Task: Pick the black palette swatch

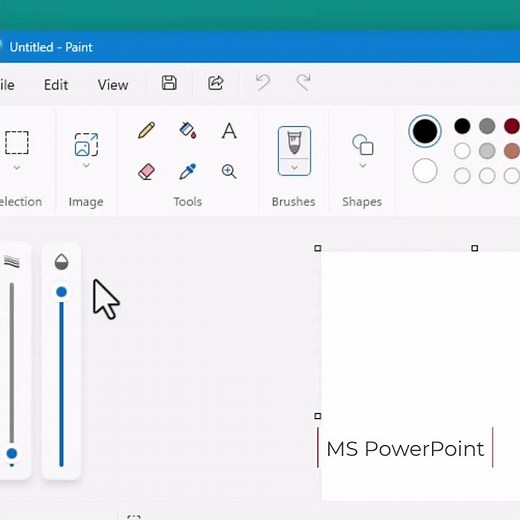Action: click(462, 126)
